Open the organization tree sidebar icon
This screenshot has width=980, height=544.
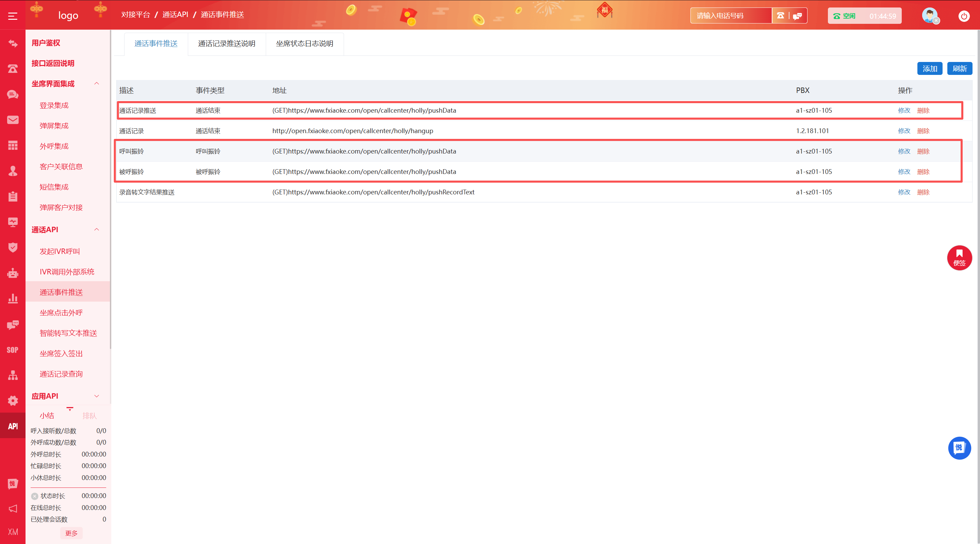pos(13,375)
